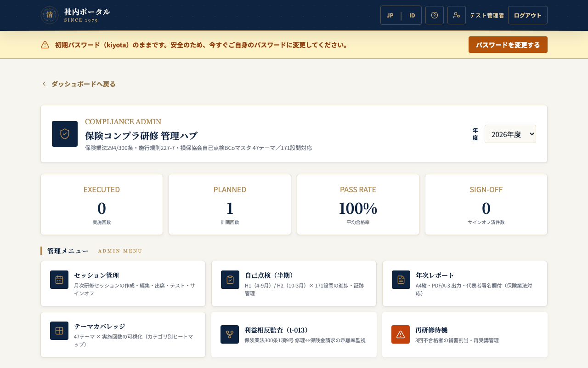
Task: Click the shield icon in Compliance Admin header
Action: (x=65, y=134)
